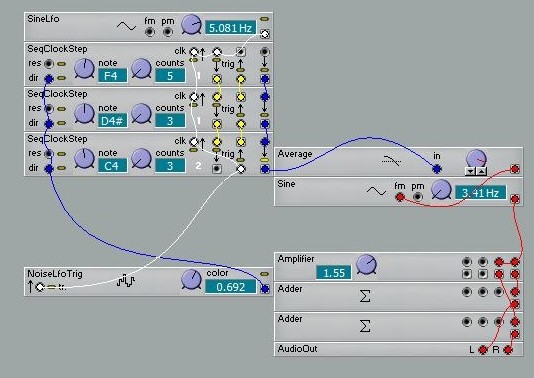Turn the note knob set to D4#

(x=84, y=113)
